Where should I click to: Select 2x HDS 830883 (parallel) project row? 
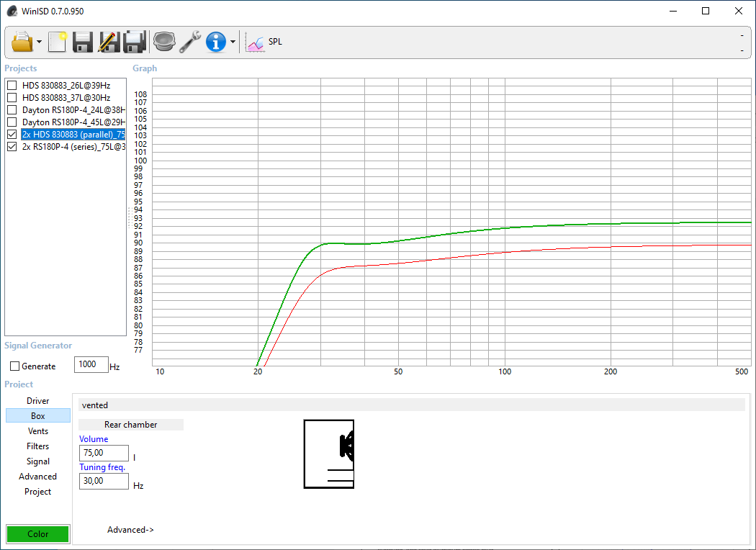[73, 135]
